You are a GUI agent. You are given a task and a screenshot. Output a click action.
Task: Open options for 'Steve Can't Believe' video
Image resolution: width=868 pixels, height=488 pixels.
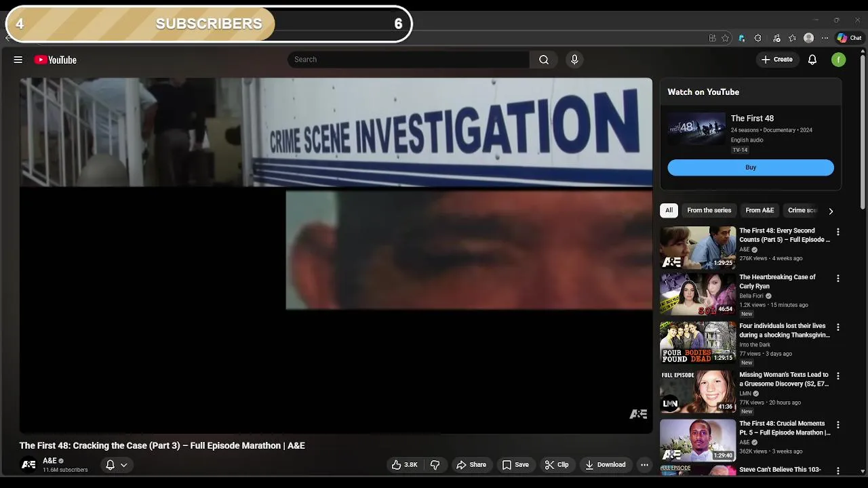click(838, 470)
